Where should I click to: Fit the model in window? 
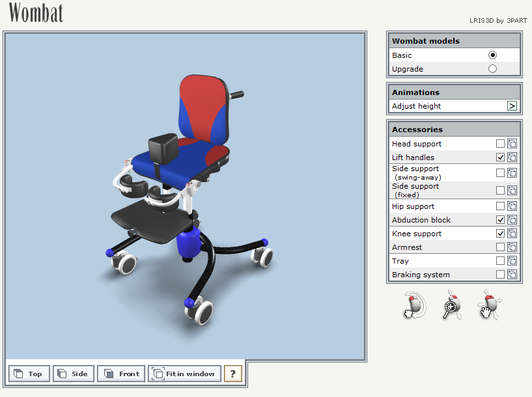(184, 374)
